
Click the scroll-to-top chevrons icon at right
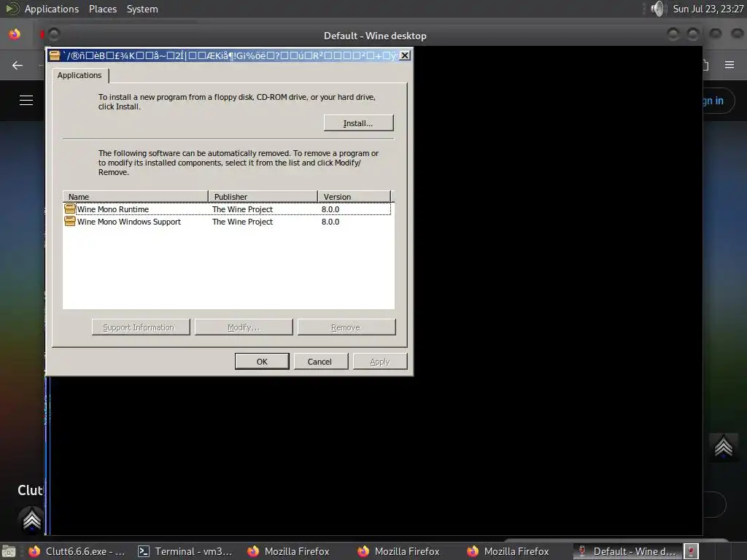pyautogui.click(x=723, y=447)
